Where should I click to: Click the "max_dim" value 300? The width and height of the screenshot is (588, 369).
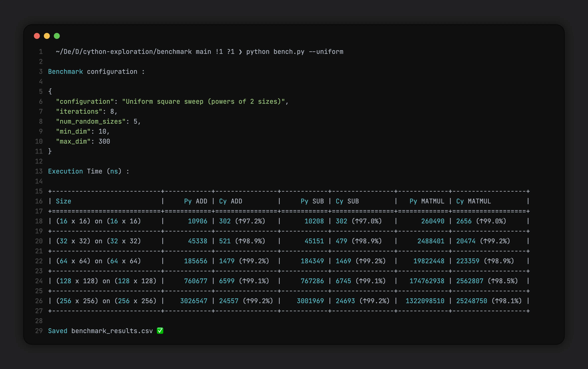[104, 141]
